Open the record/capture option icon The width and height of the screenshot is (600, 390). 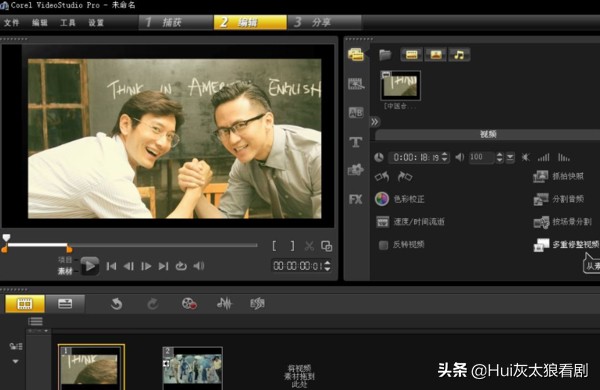pos(189,304)
